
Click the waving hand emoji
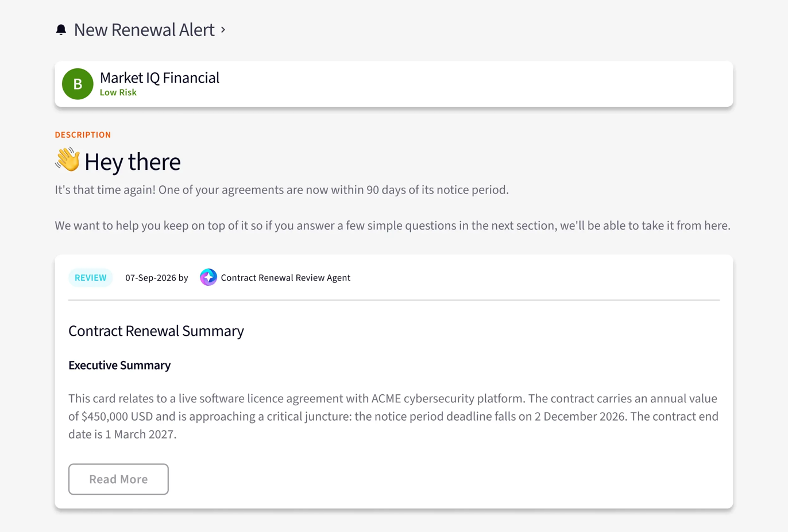click(68, 160)
